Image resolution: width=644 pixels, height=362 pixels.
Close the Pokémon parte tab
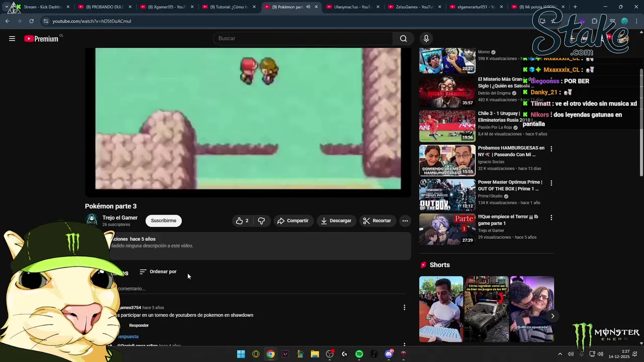tap(316, 7)
